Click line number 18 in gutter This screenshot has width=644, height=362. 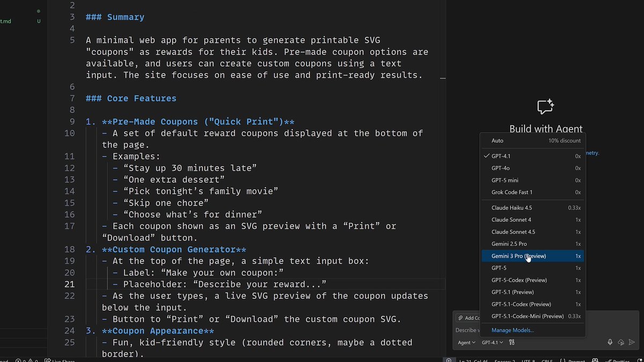tap(69, 249)
